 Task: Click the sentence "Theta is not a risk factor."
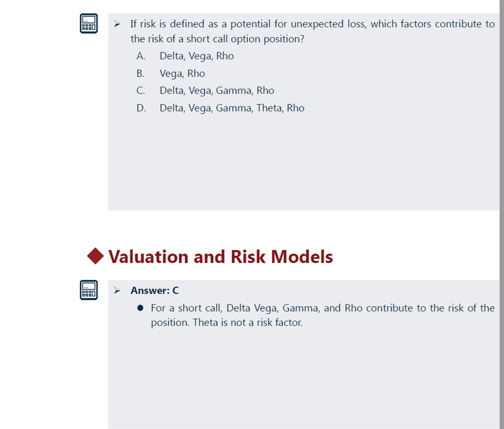[247, 323]
